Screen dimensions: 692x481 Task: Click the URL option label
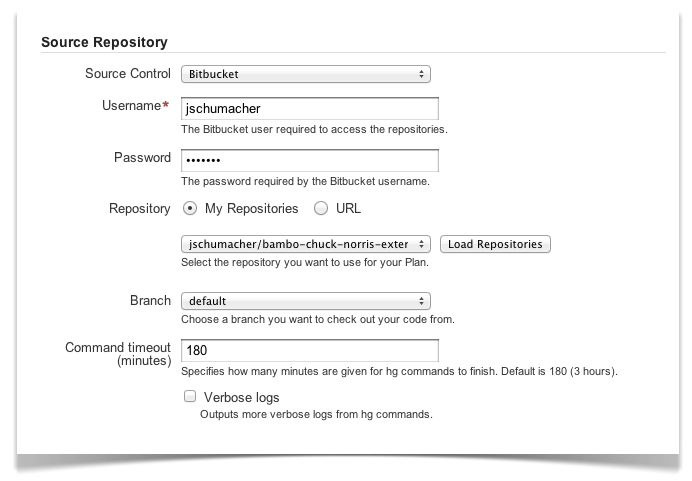348,208
